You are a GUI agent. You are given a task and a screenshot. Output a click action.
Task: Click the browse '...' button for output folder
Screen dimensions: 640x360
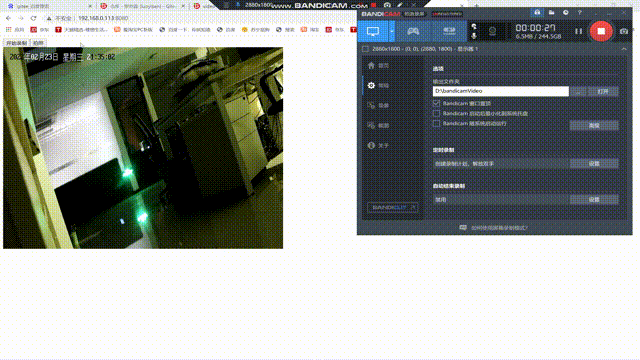(x=578, y=91)
